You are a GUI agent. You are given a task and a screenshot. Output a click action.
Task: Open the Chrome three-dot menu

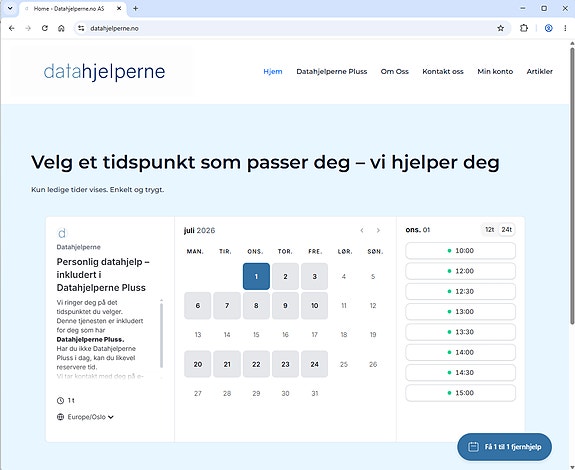tap(565, 28)
